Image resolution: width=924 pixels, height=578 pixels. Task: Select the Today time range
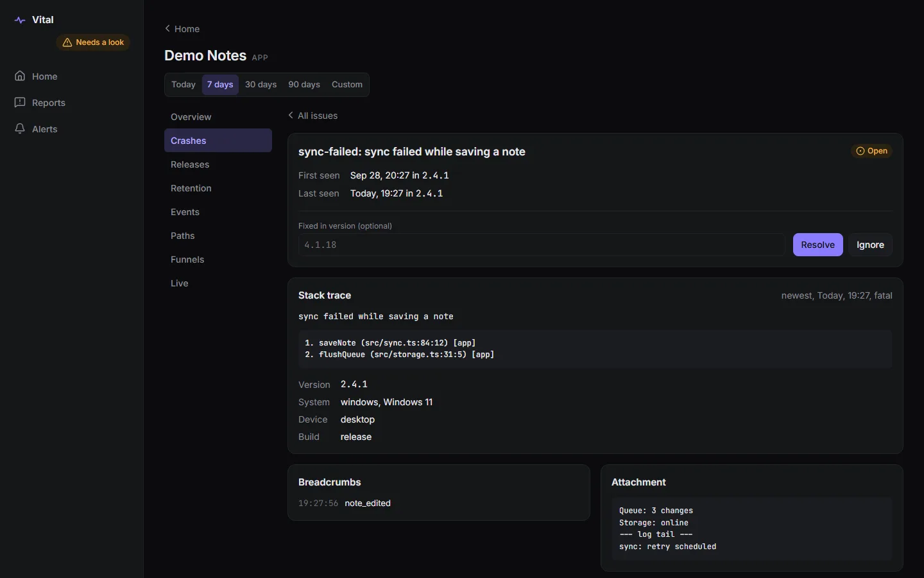click(x=184, y=85)
